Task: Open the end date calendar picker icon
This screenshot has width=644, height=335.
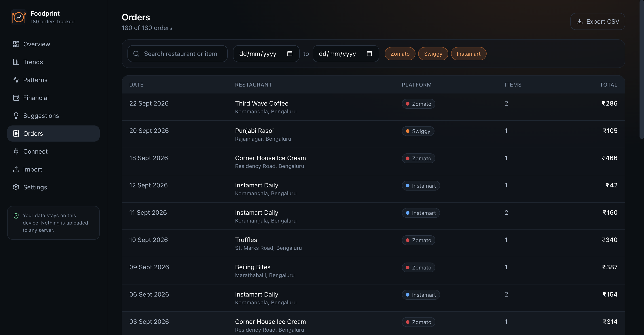Action: click(369, 53)
